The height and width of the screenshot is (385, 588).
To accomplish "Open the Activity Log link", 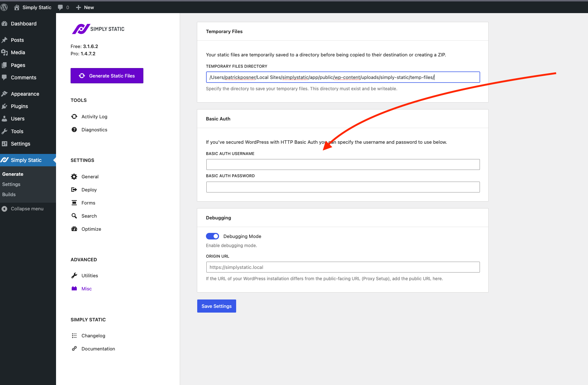I will 94,116.
